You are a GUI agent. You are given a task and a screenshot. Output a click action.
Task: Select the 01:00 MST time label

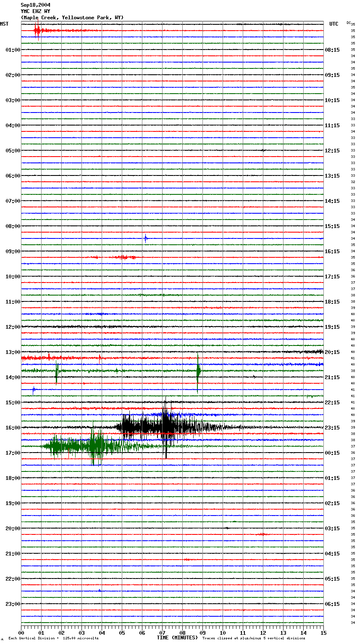pos(13,50)
